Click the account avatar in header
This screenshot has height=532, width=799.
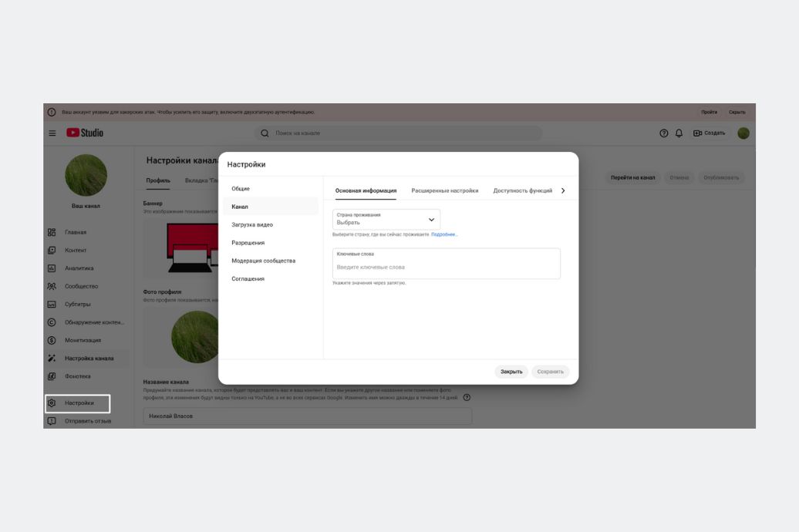click(x=743, y=133)
